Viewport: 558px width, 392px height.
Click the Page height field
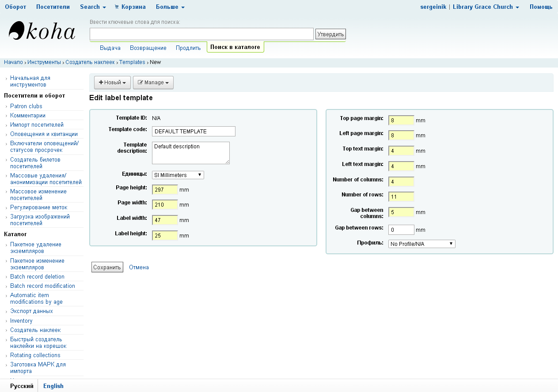click(x=165, y=190)
